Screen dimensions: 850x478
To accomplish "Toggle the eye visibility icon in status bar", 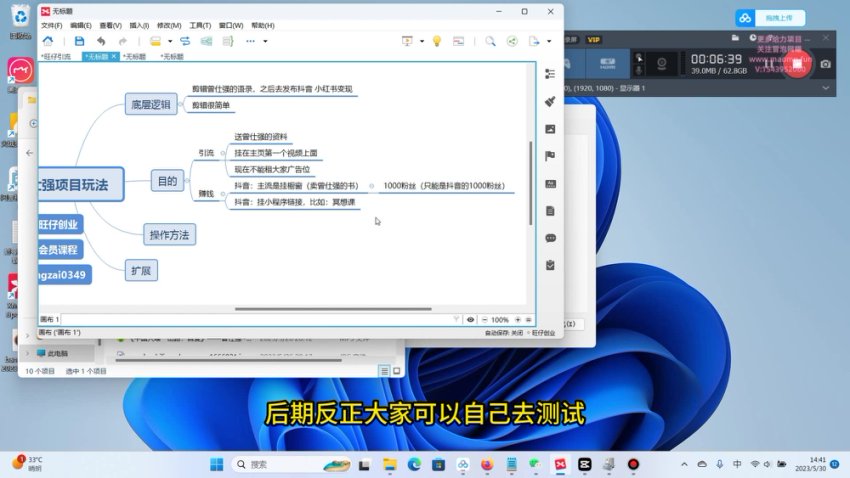I will 471,320.
